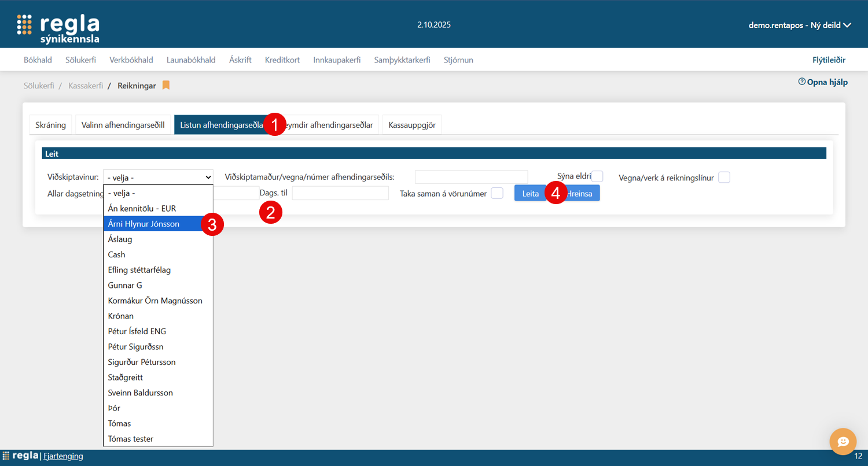Viewport: 868px width, 466px height.
Task: Click the Regla logo in header
Action: [x=58, y=29]
